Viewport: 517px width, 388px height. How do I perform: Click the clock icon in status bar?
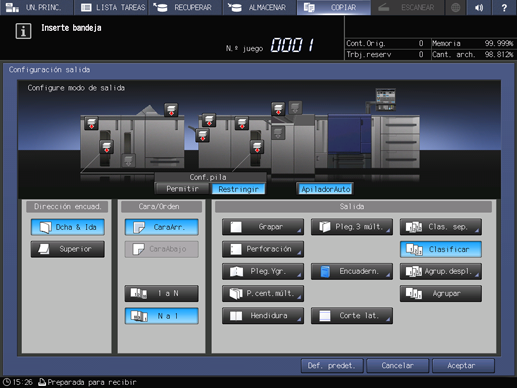7,382
